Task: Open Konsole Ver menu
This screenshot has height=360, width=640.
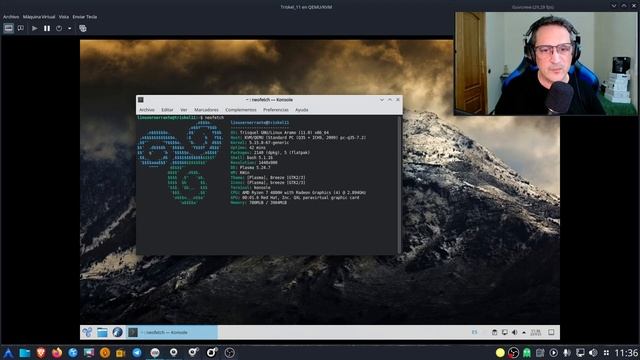Action: pos(184,110)
